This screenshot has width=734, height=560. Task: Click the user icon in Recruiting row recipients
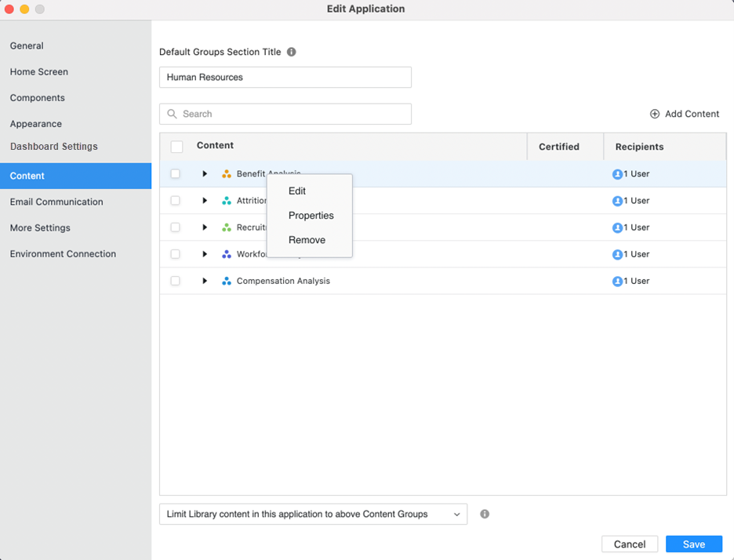tap(617, 227)
